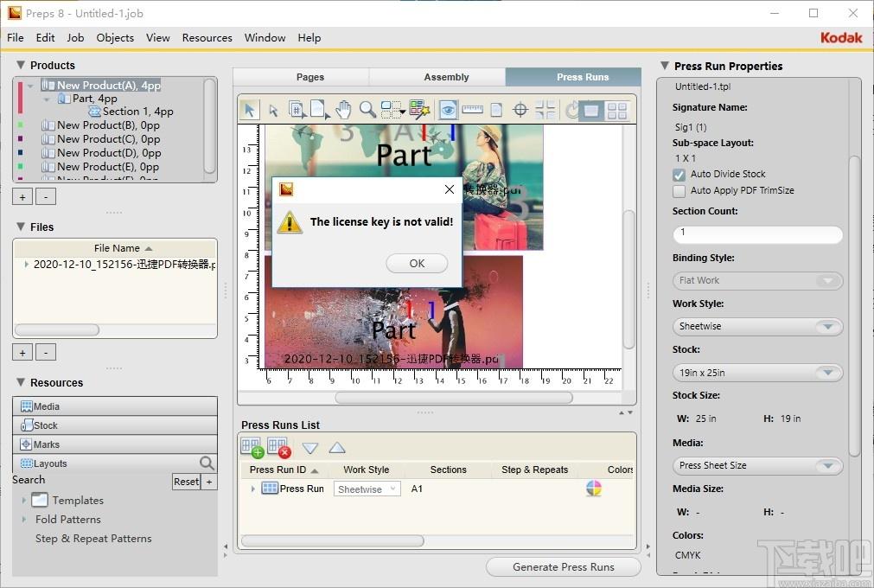Enable Auto Apply PDF TrimSize
This screenshot has width=874, height=588.
[x=679, y=191]
